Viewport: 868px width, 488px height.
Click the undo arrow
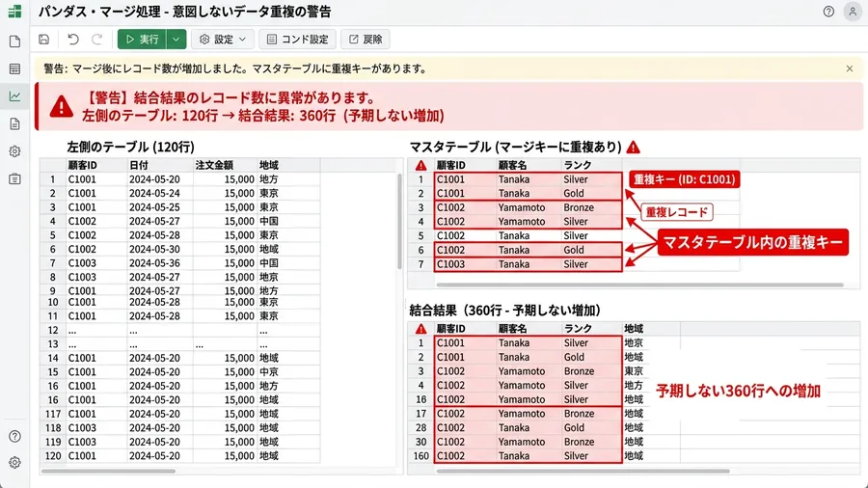pyautogui.click(x=73, y=40)
